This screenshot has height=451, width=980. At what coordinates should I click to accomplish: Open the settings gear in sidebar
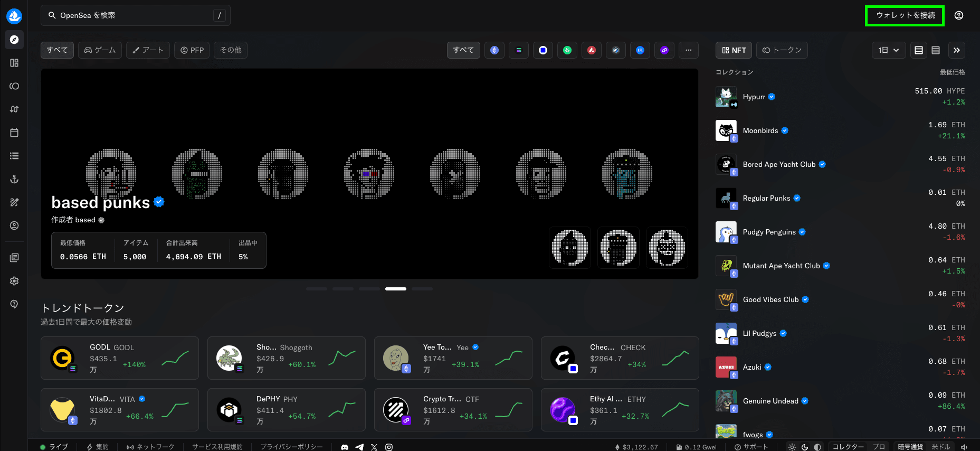(x=14, y=281)
